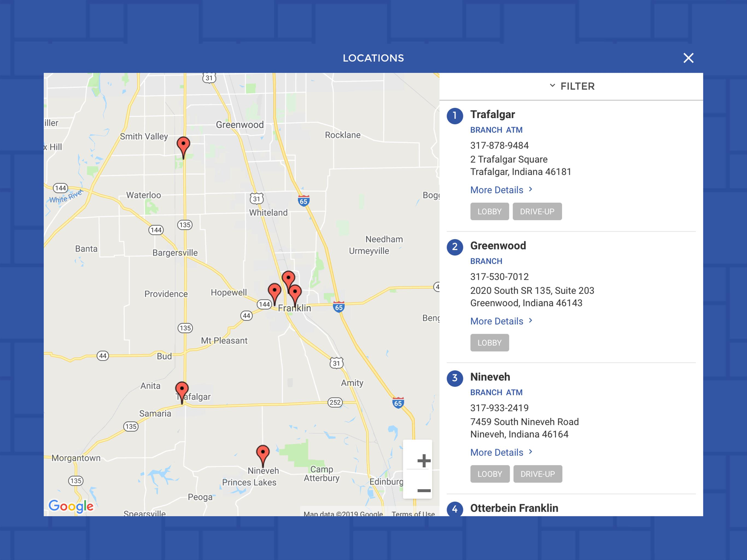Image resolution: width=747 pixels, height=560 pixels.
Task: Click Greenwood phone number 317-530-7012
Action: pos(500,277)
